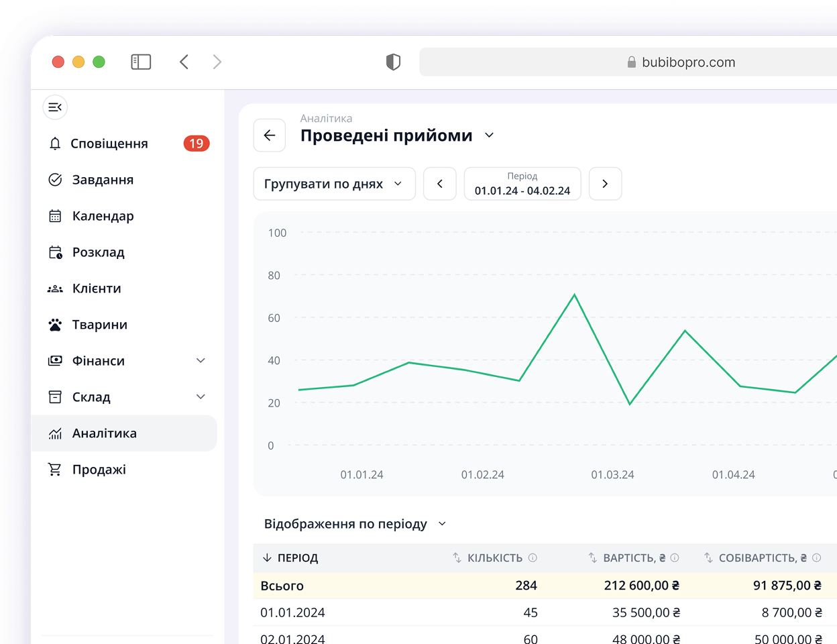Viewport: 837px width, 644px height.
Task: Collapse the sidebar menu icon
Action: click(55, 107)
